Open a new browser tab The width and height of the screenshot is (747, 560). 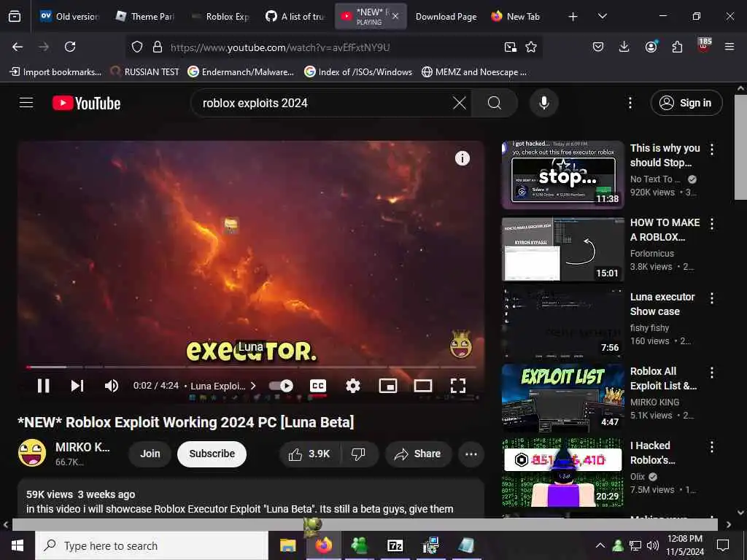pos(573,17)
